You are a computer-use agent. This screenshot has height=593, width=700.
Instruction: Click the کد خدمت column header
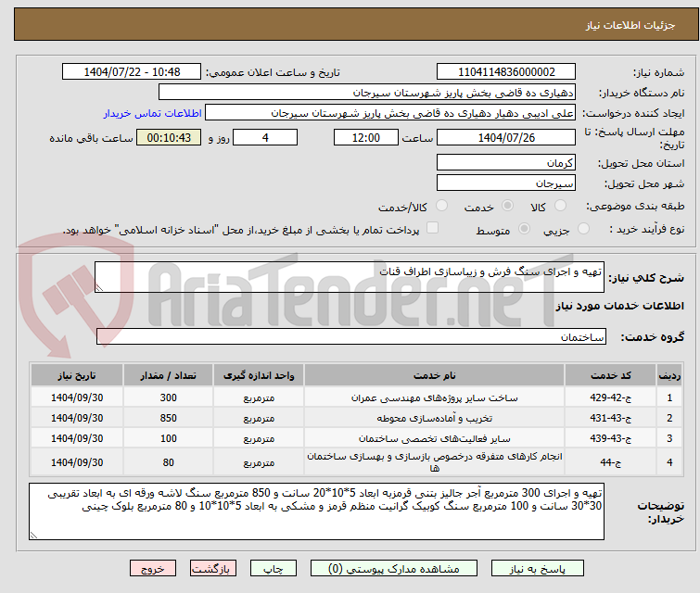tap(610, 375)
